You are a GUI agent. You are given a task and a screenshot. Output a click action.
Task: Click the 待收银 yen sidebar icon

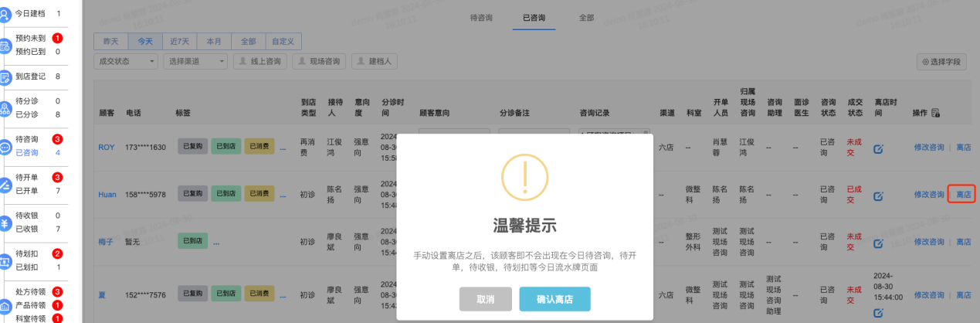[x=5, y=223]
